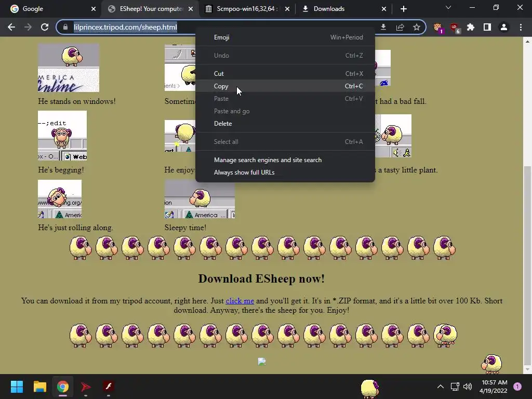Click the scrollbar up arrow
The width and height of the screenshot is (532, 399).
pos(527,42)
